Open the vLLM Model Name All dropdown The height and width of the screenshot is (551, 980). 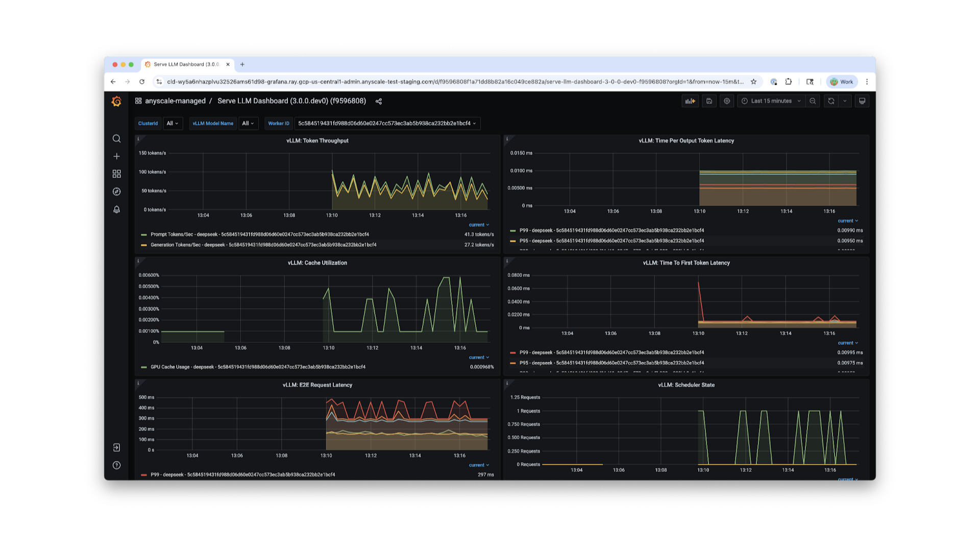pyautogui.click(x=248, y=123)
